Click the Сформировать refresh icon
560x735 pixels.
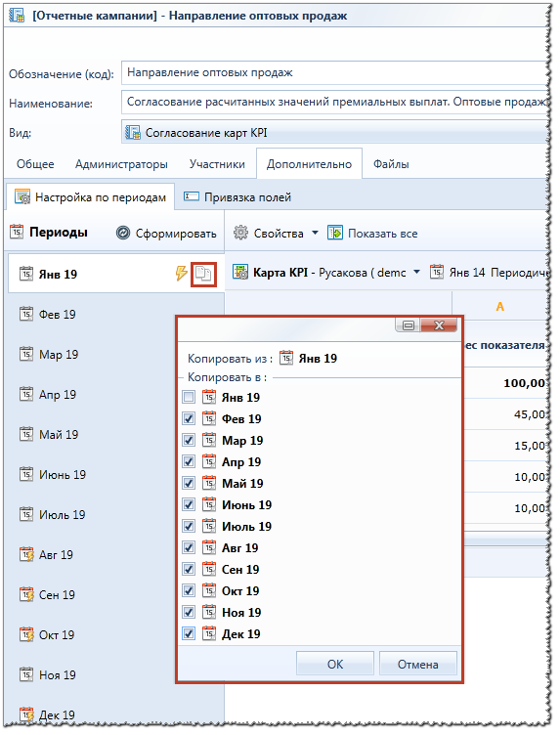click(x=123, y=233)
